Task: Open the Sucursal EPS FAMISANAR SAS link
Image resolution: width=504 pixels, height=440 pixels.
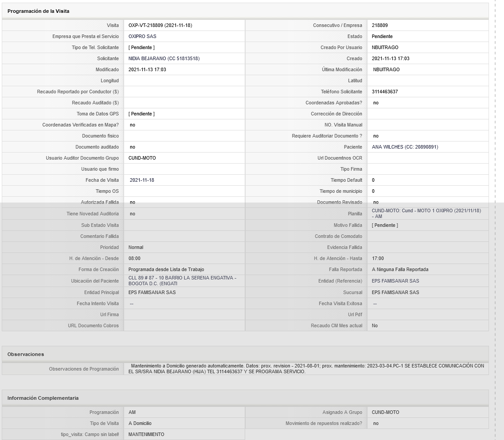Action: click(x=395, y=292)
